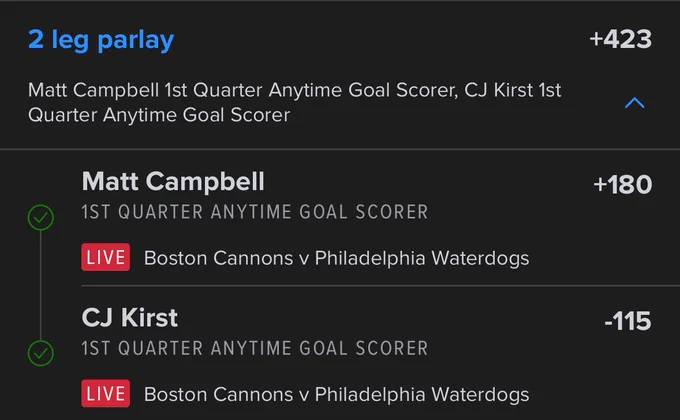Open Matt Campbell player name
This screenshot has width=680, height=420.
pos(173,181)
